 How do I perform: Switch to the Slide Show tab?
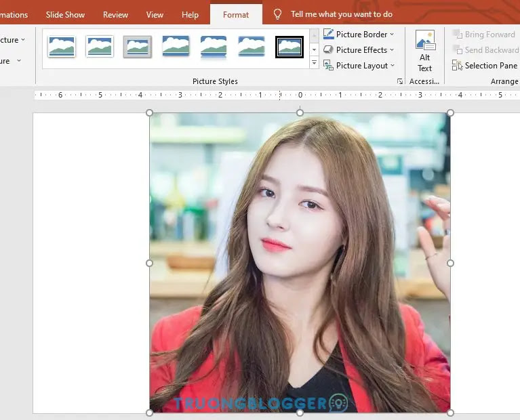coord(66,14)
